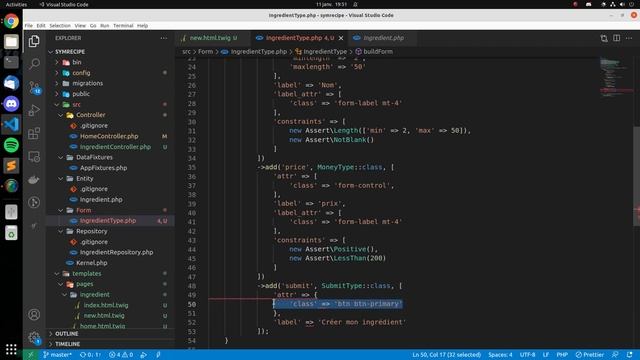Click the editor vertical scrollbar
Image resolution: width=640 pixels, height=360 pixels.
click(x=636, y=176)
